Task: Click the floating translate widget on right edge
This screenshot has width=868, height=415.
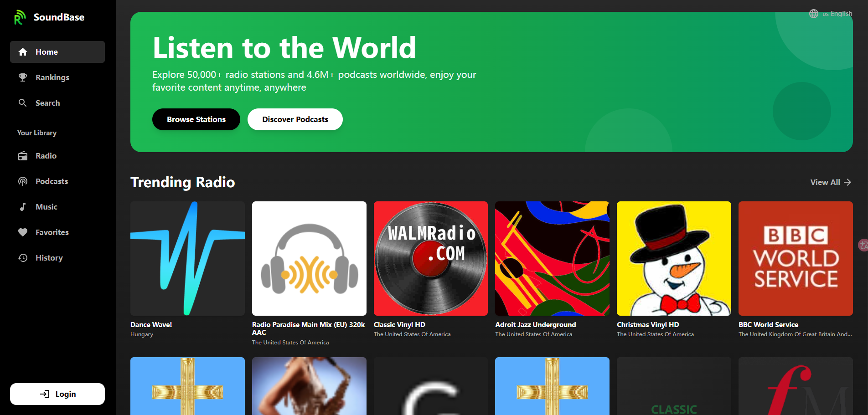Action: [863, 245]
